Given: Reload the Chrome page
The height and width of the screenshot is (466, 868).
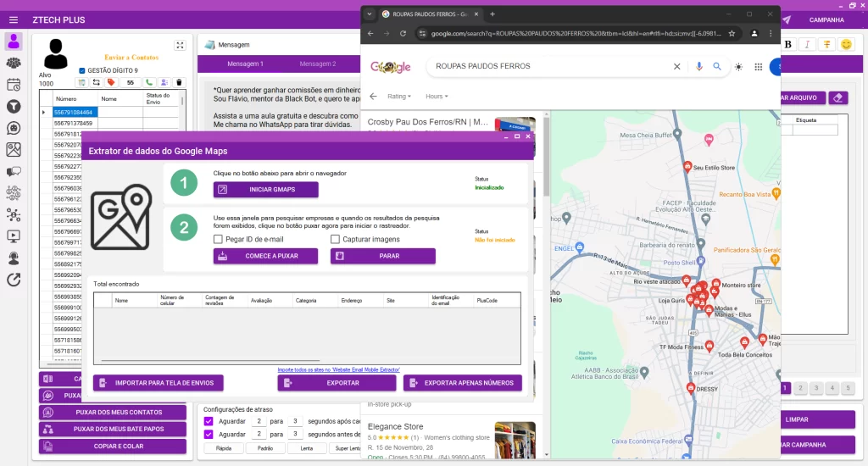Looking at the screenshot, I should tap(403, 33).
